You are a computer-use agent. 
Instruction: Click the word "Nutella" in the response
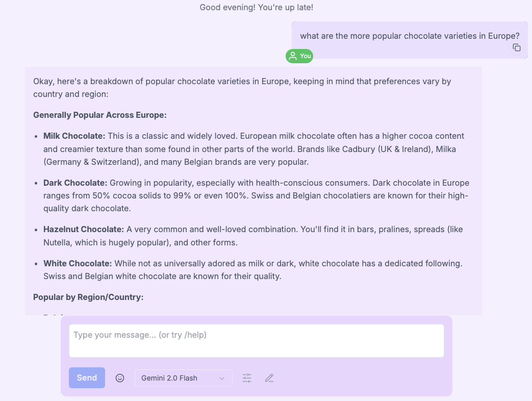58,242
